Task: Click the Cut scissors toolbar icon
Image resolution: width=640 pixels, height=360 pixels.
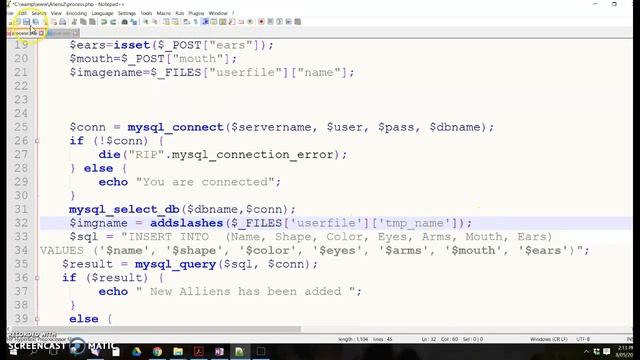Action: point(74,22)
